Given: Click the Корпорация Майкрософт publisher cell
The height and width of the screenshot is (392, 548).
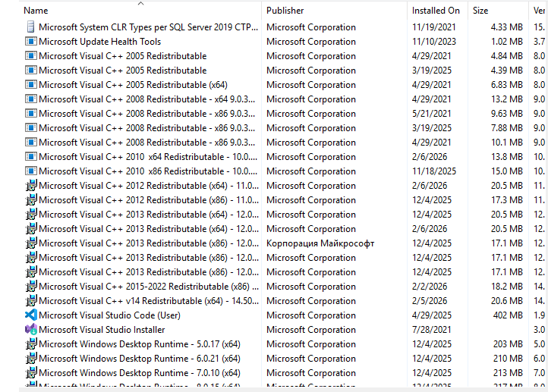Looking at the screenshot, I should pos(320,243).
